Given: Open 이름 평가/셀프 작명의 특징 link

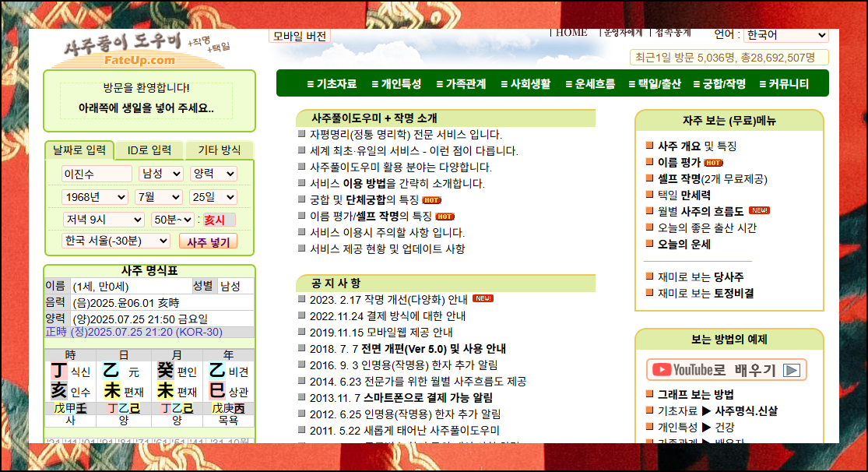Looking at the screenshot, I should click(x=371, y=216).
